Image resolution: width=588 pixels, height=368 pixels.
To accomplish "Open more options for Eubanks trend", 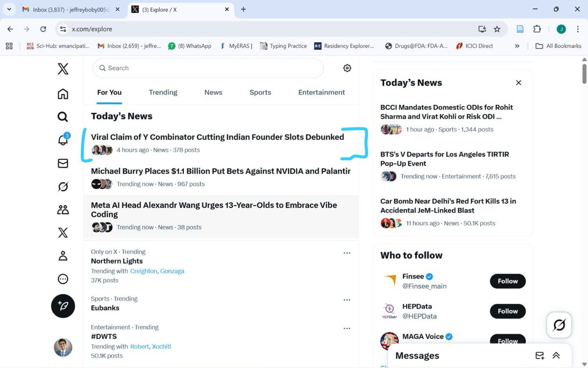I will point(347,300).
